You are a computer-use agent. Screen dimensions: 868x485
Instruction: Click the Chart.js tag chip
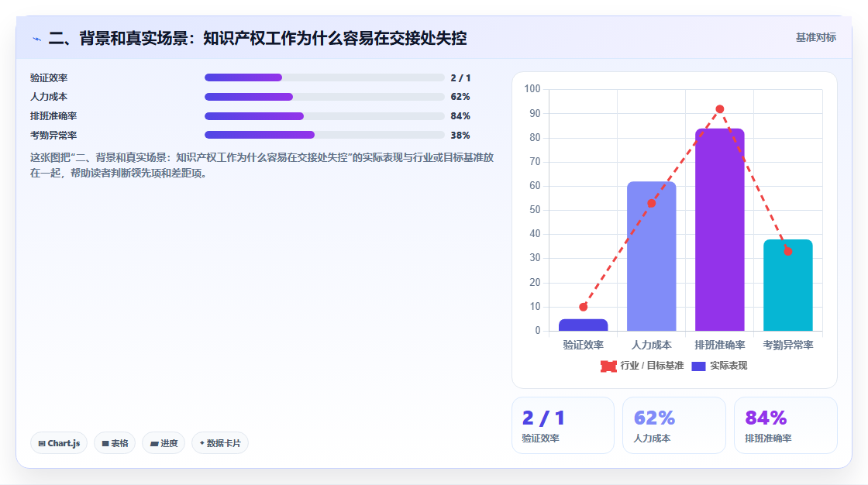[59, 443]
